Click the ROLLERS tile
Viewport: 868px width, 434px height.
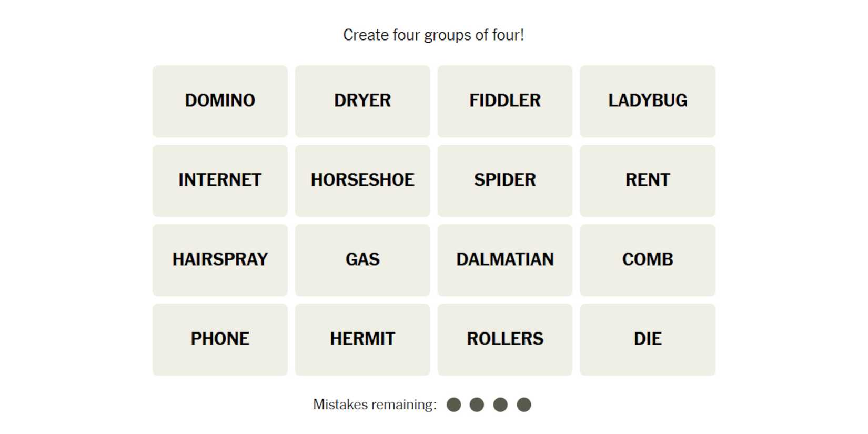(x=505, y=339)
